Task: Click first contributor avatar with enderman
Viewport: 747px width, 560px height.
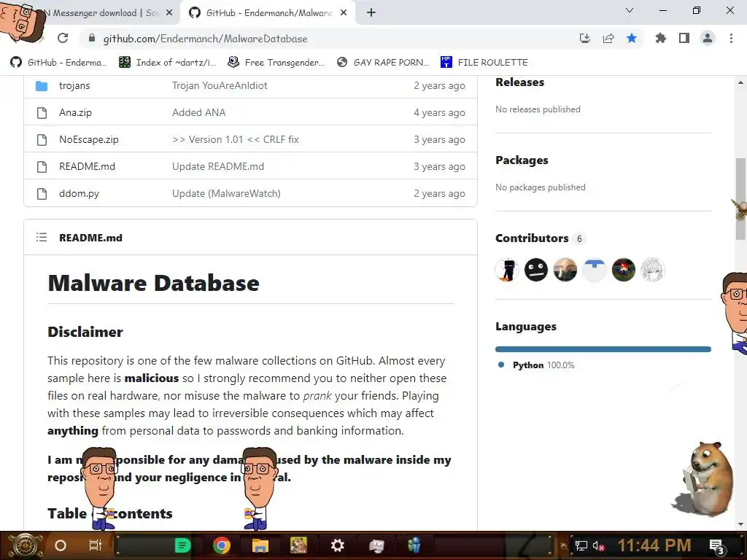Action: (x=507, y=270)
